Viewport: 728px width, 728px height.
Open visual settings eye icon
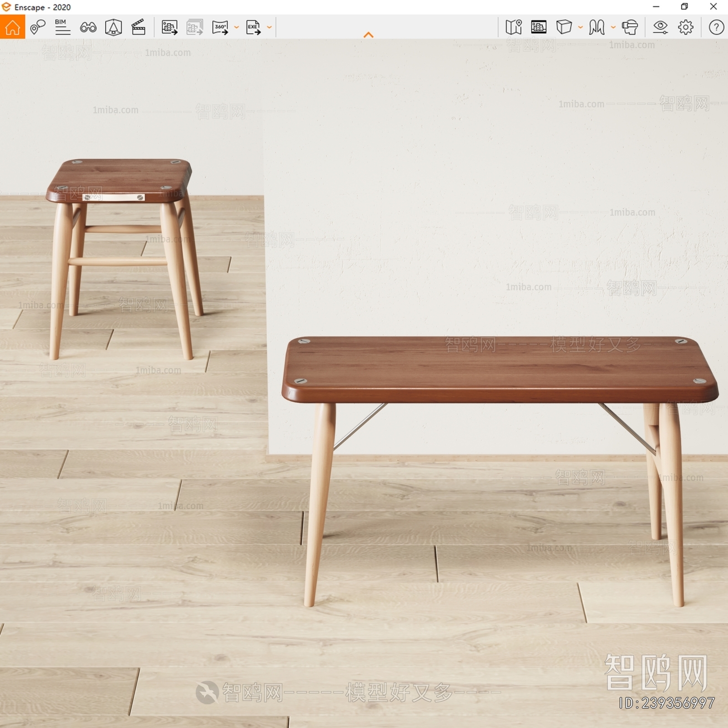pyautogui.click(x=660, y=27)
